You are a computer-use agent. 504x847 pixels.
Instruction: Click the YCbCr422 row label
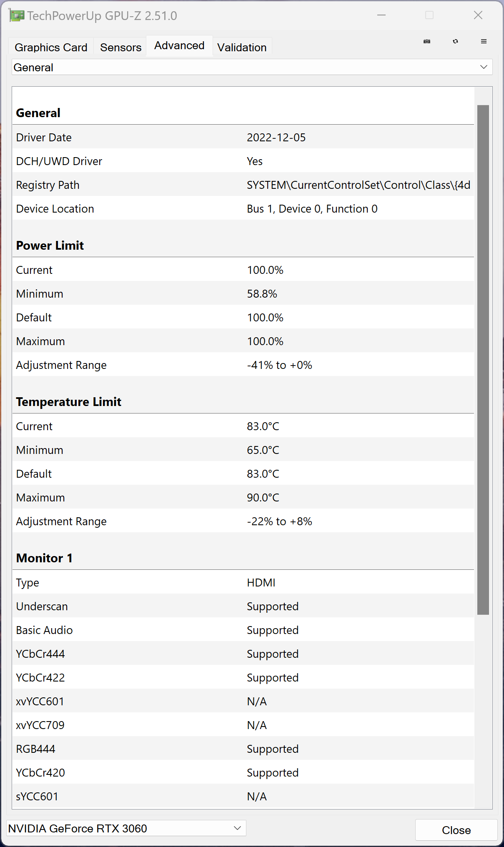40,678
